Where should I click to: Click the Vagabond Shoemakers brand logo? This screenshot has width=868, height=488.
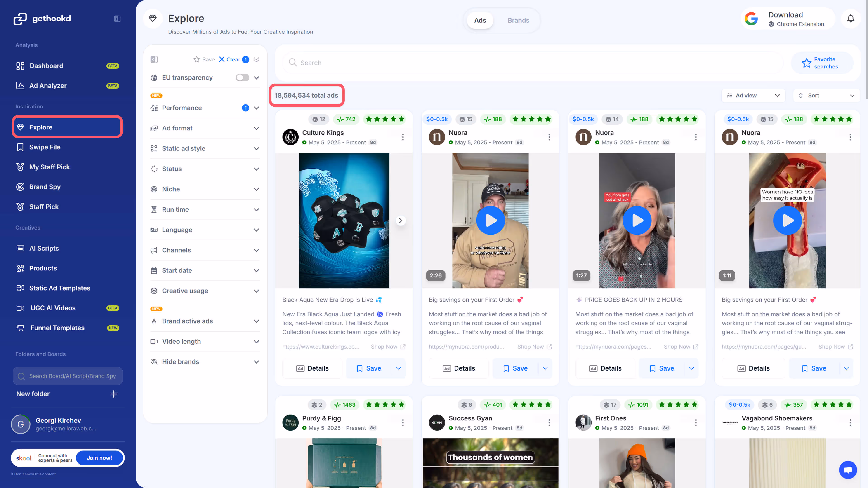[x=730, y=423]
